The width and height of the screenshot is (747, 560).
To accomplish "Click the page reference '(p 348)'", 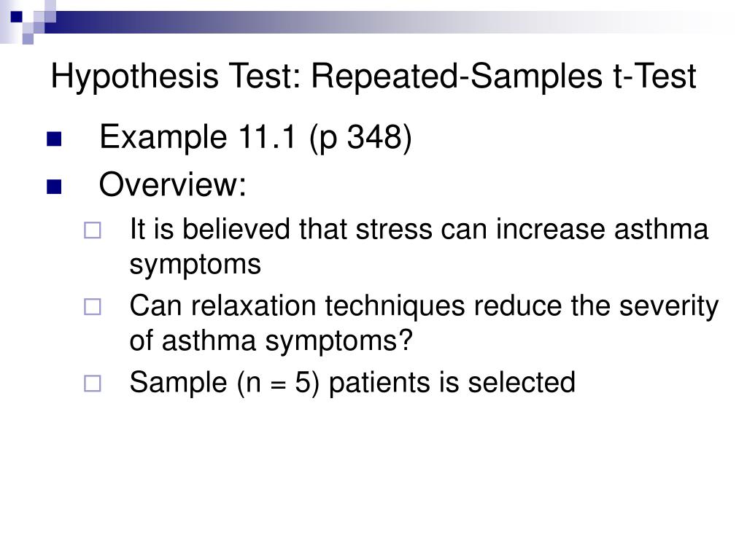I will [x=360, y=139].
